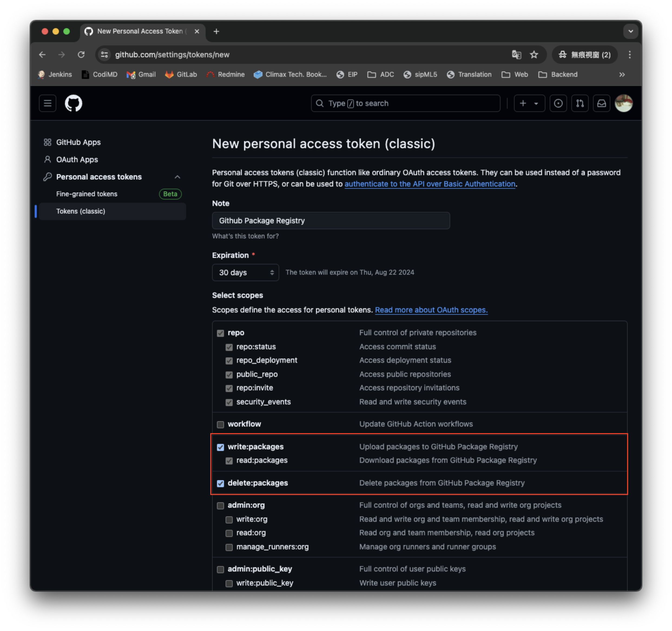Click the Note input field
Image resolution: width=672 pixels, height=631 pixels.
[331, 221]
